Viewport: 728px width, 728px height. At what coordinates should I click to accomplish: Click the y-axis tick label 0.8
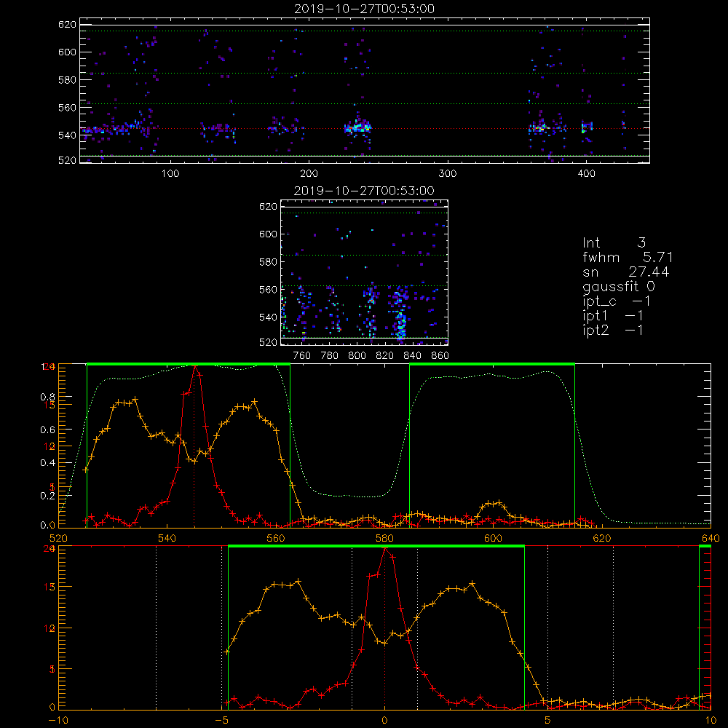click(x=47, y=397)
